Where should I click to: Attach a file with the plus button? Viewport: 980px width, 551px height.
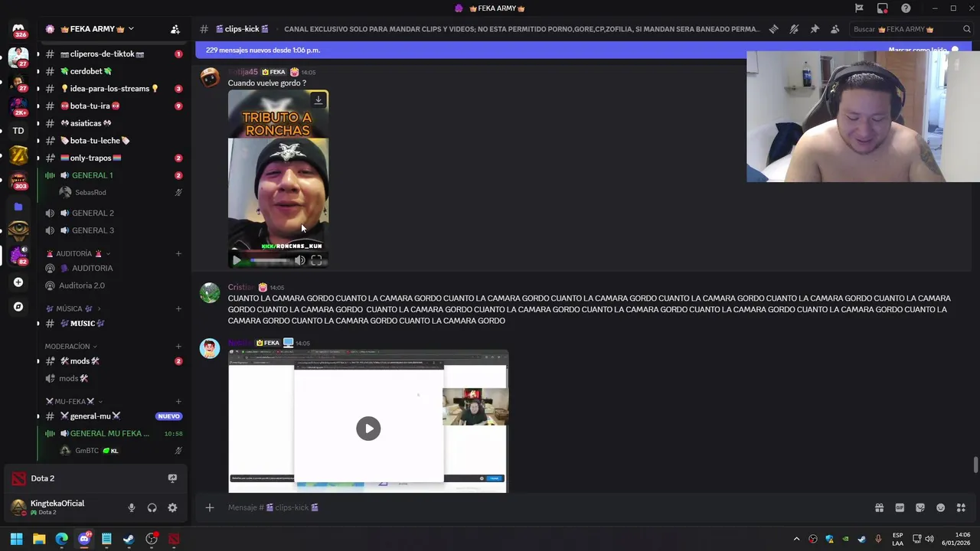click(x=210, y=507)
